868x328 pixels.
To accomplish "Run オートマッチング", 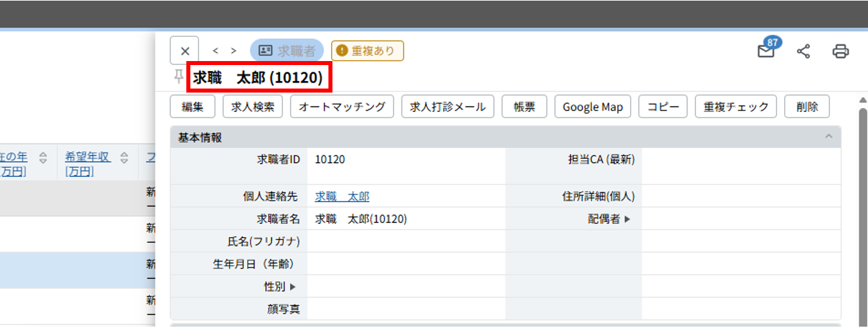I will (x=342, y=107).
